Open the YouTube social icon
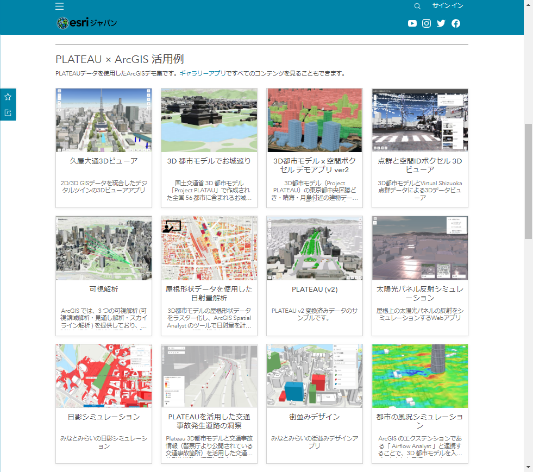Viewport: 533px width, 472px height. pyautogui.click(x=412, y=23)
